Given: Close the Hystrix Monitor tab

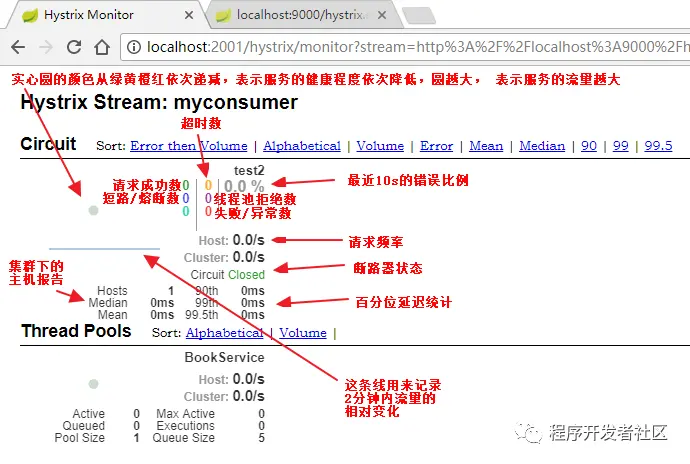Looking at the screenshot, I should (189, 15).
